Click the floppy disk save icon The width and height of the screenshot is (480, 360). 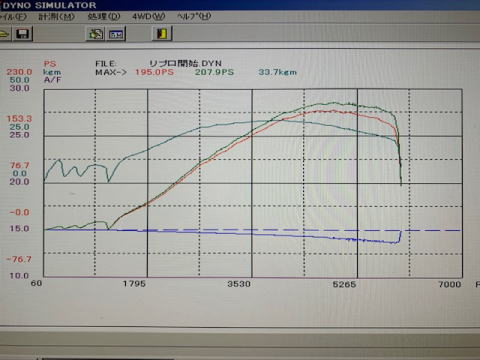(22, 34)
